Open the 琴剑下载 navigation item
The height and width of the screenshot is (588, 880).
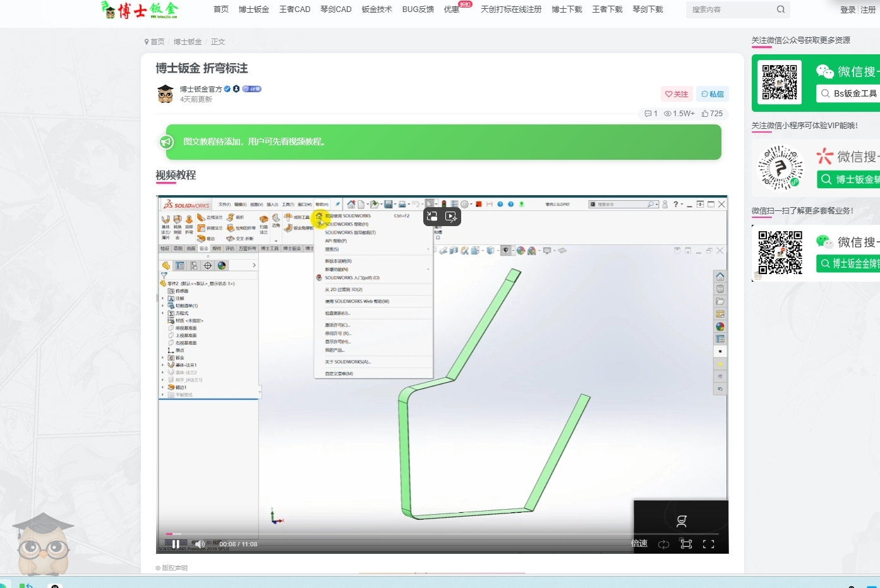(648, 9)
